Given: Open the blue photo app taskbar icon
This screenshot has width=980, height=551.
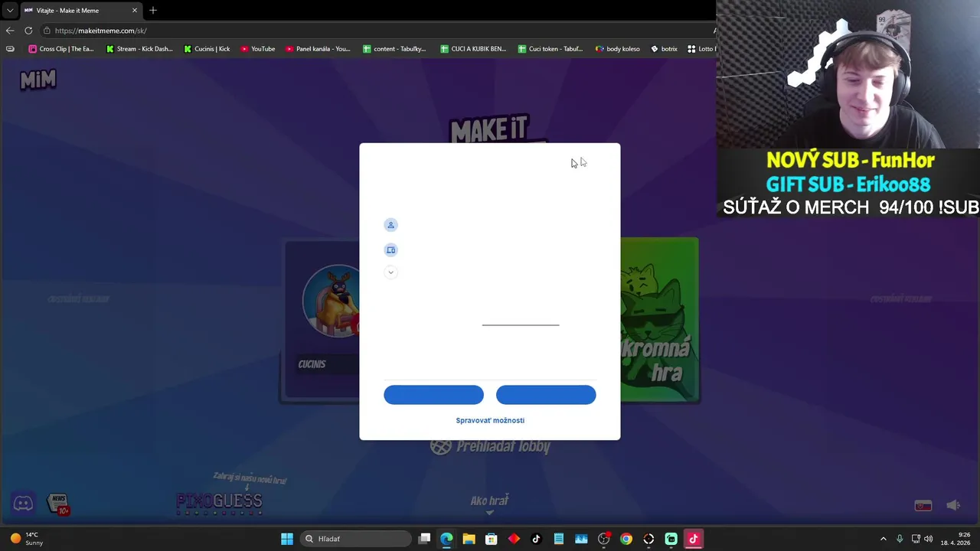Looking at the screenshot, I should [581, 539].
